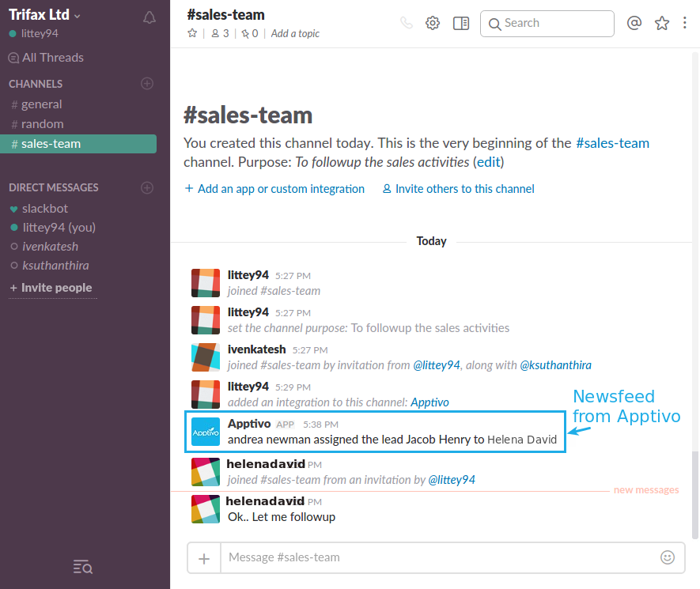Start a call with phone icon
The image size is (700, 589).
click(x=407, y=23)
